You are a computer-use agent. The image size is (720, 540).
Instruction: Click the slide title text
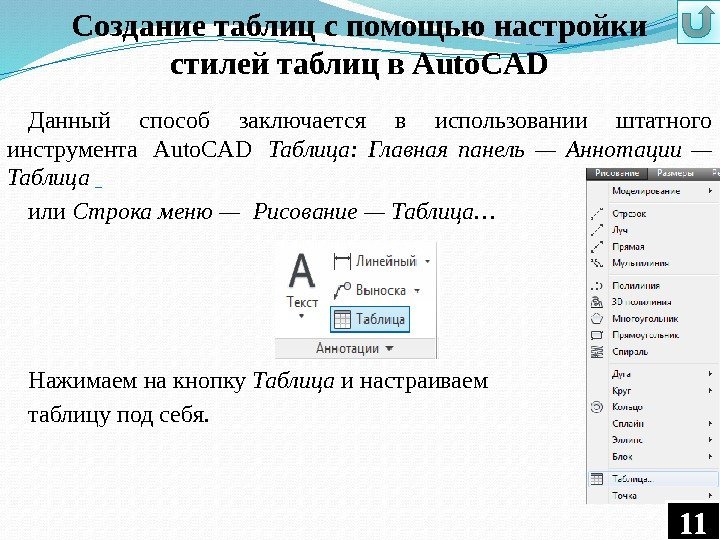(359, 45)
